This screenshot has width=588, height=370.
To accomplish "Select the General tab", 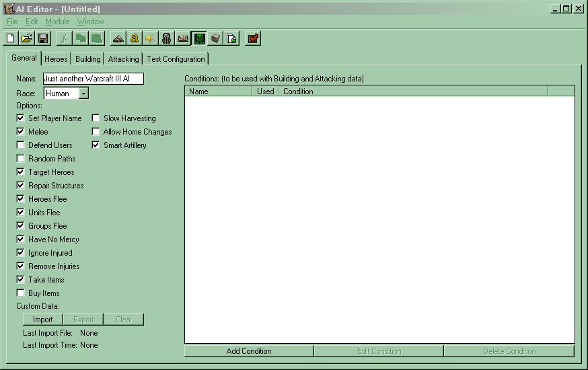I will tap(24, 58).
